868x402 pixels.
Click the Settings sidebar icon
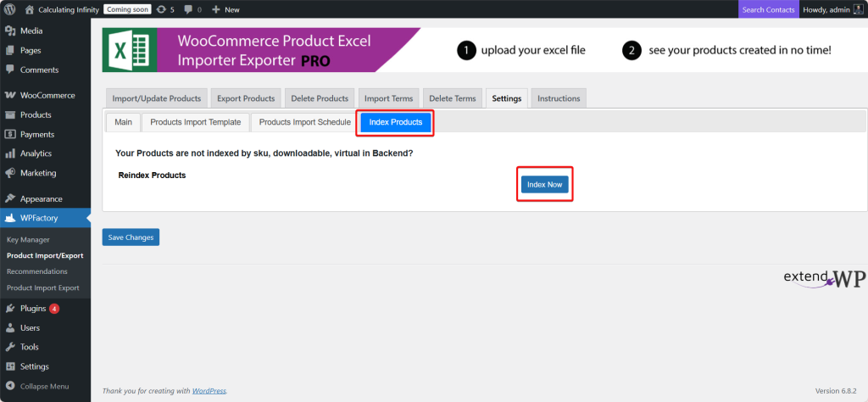[9, 366]
